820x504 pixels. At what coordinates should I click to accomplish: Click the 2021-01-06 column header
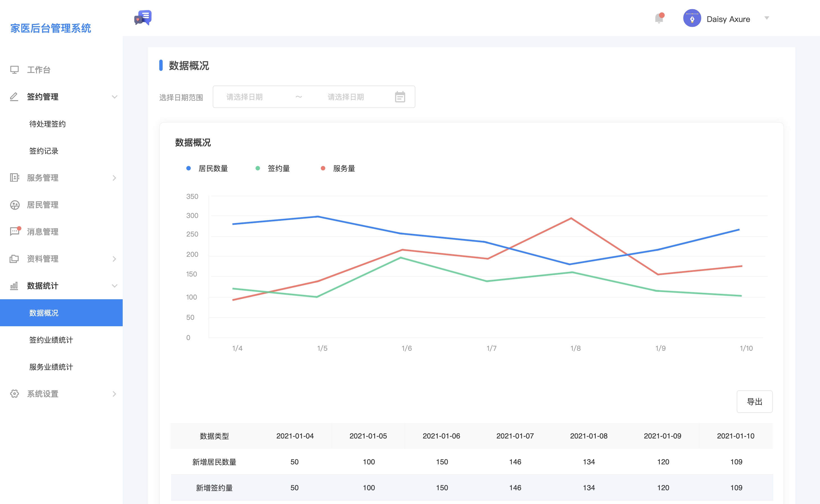point(442,436)
